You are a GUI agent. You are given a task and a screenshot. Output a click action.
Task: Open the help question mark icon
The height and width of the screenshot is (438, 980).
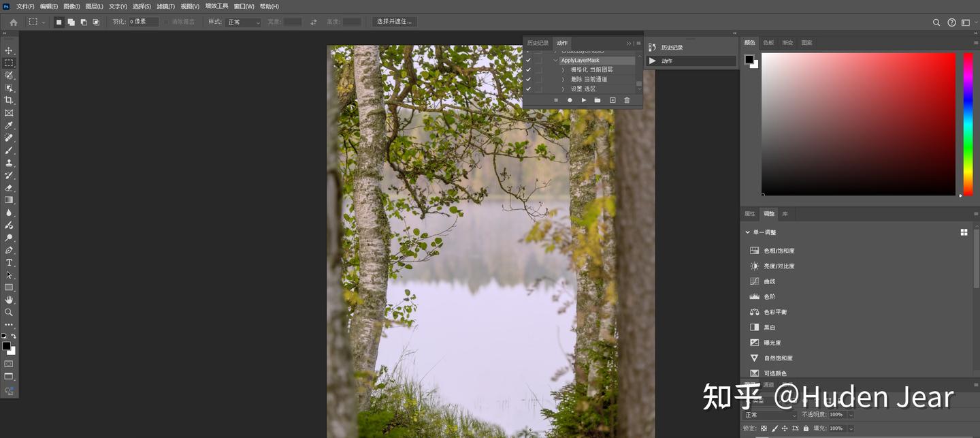951,22
